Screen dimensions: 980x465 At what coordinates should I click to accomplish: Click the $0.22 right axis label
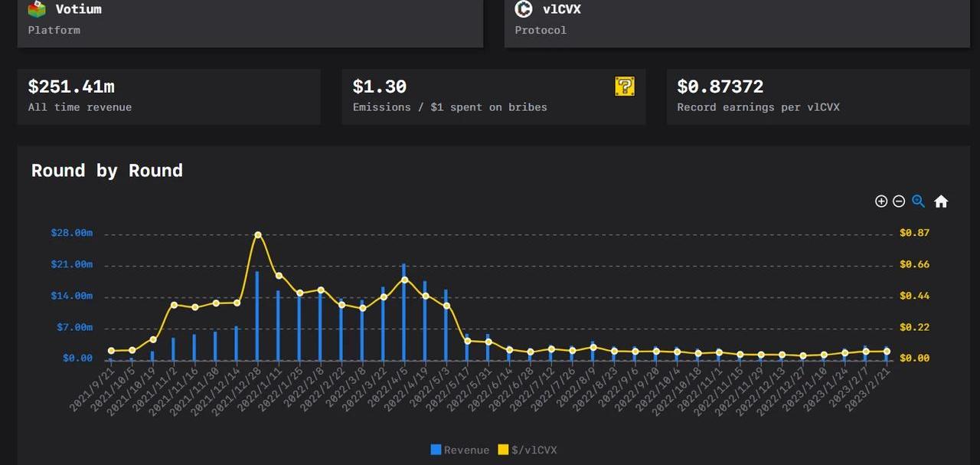(914, 327)
